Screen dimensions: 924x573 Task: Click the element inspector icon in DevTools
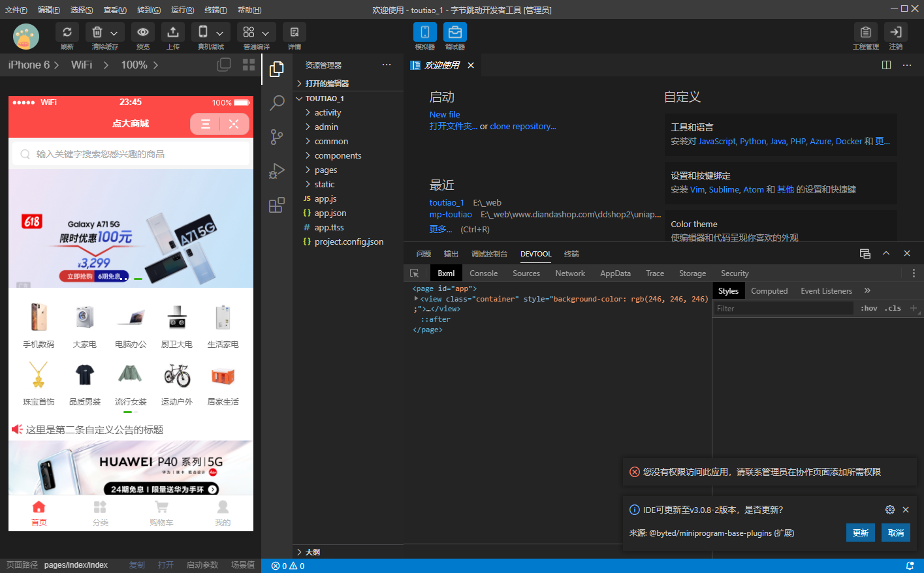tap(414, 273)
